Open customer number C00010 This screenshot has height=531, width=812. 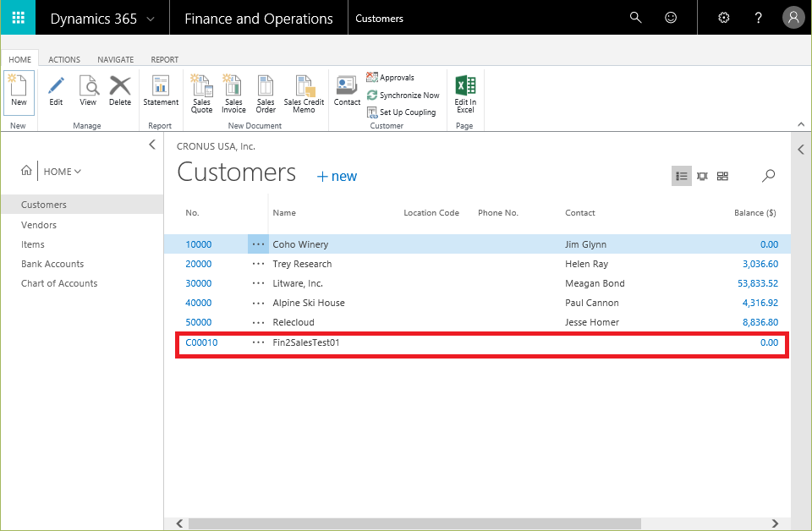point(201,342)
